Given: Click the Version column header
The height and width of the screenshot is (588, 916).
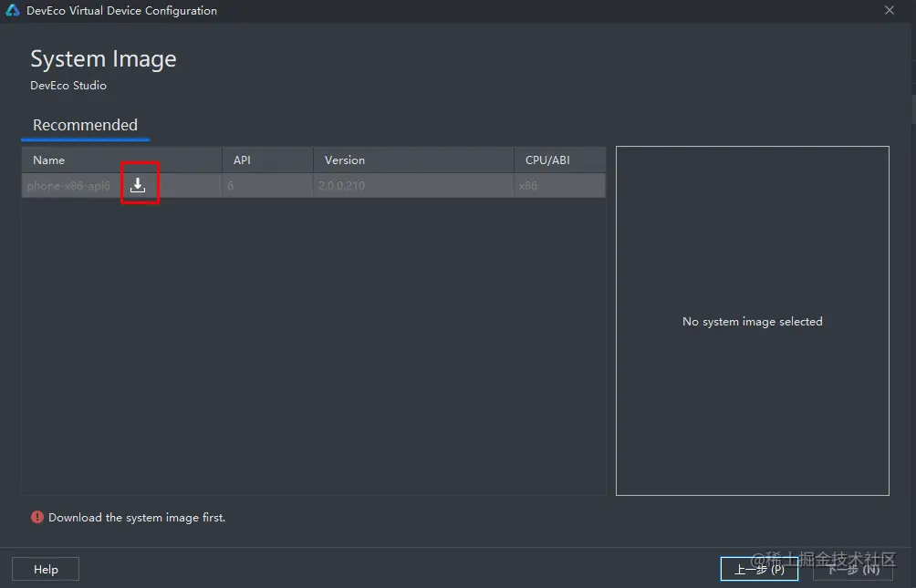Looking at the screenshot, I should coord(413,160).
